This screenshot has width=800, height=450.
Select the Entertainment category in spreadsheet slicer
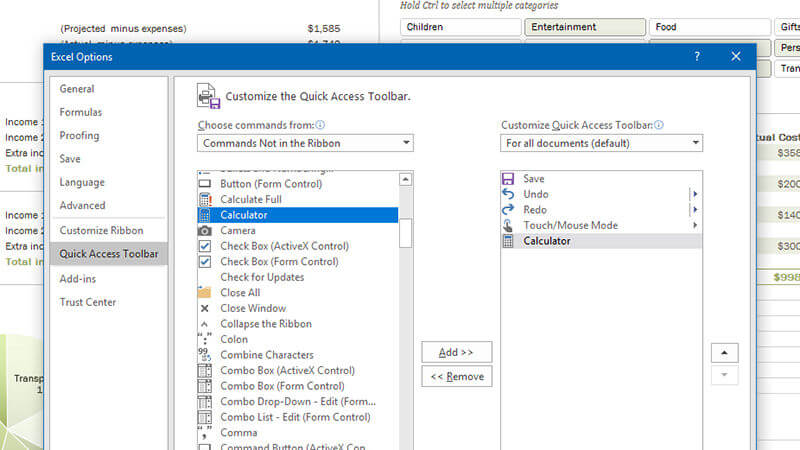point(585,27)
